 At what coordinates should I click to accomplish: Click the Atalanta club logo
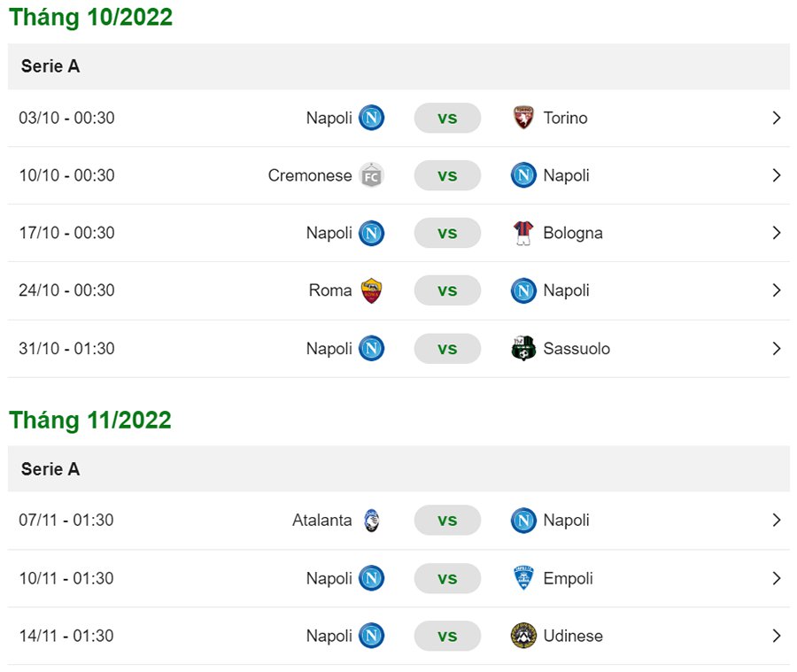(x=369, y=521)
